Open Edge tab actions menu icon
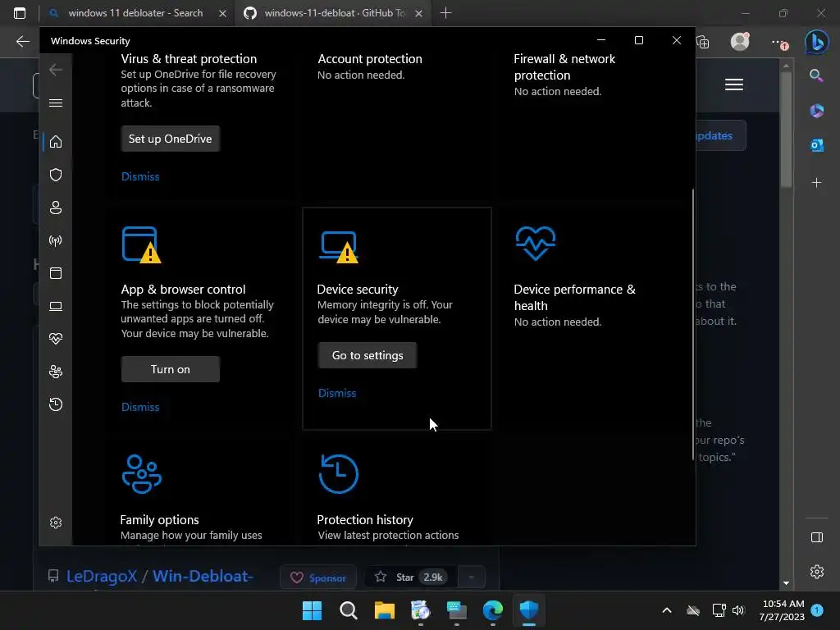The image size is (840, 630). pos(20,13)
